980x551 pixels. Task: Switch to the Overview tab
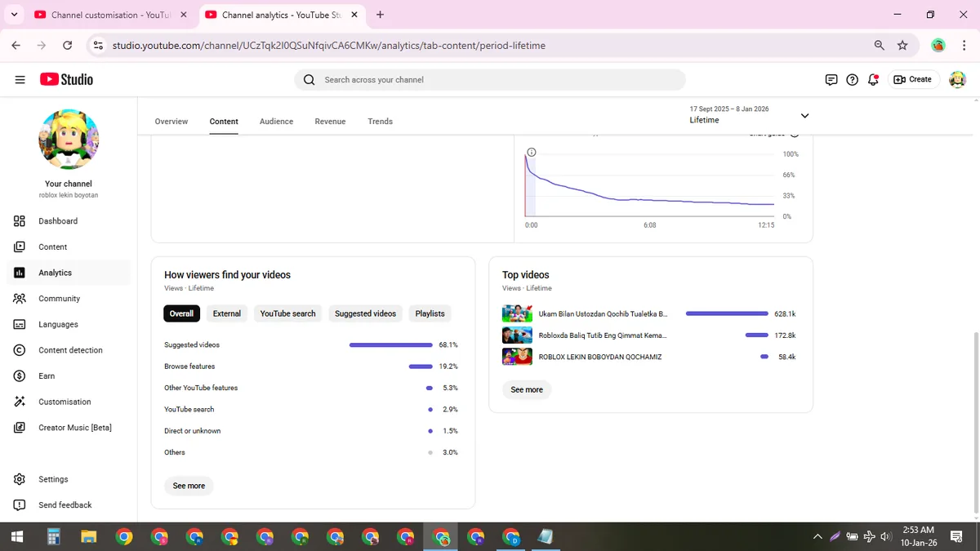pos(171,122)
